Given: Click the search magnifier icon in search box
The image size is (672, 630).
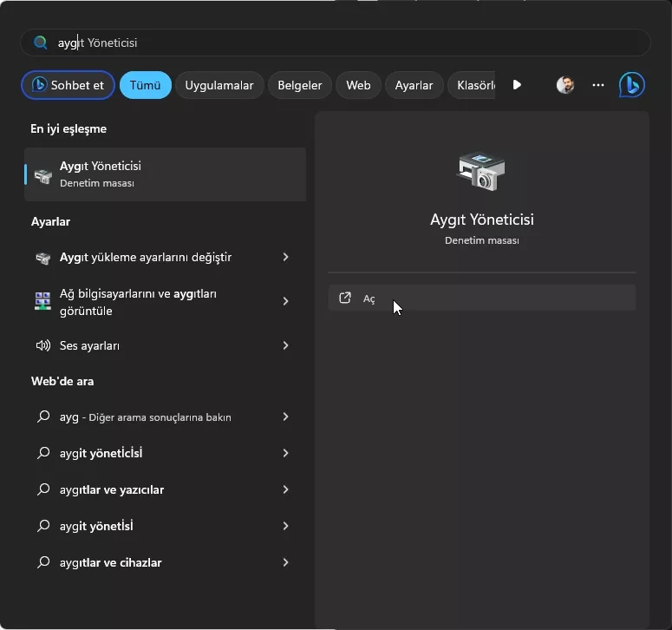Looking at the screenshot, I should pyautogui.click(x=40, y=43).
